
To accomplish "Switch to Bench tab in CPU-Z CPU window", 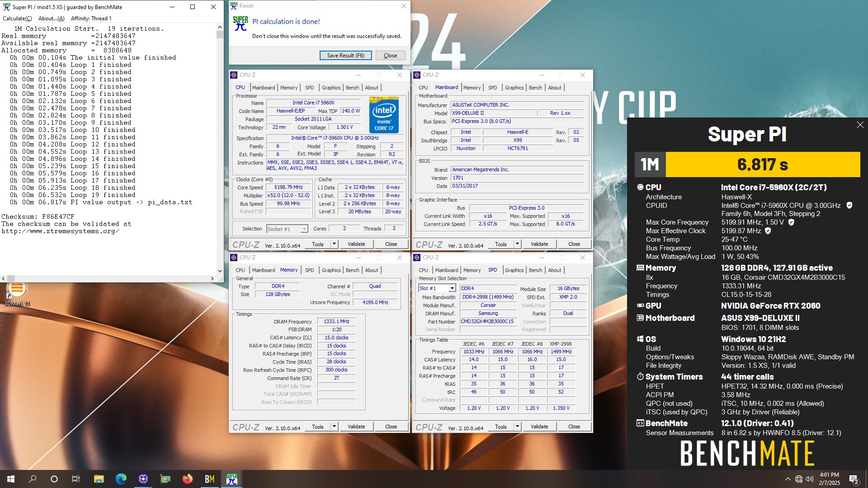I will 353,88.
